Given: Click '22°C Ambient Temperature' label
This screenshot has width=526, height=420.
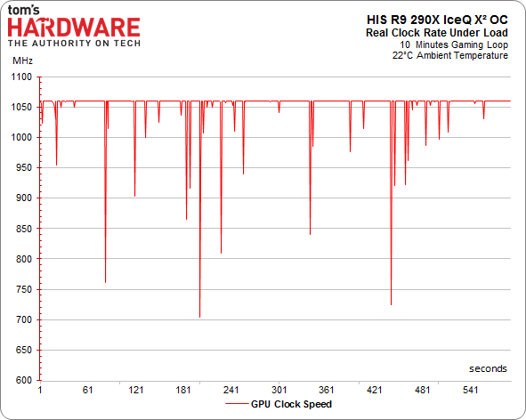Looking at the screenshot, I should click(450, 55).
